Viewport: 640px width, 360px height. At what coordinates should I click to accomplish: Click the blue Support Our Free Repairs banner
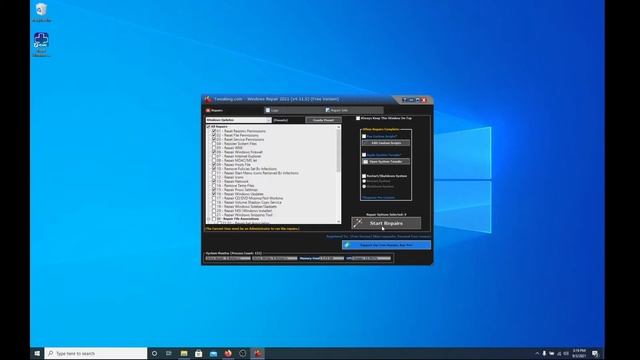tap(386, 245)
